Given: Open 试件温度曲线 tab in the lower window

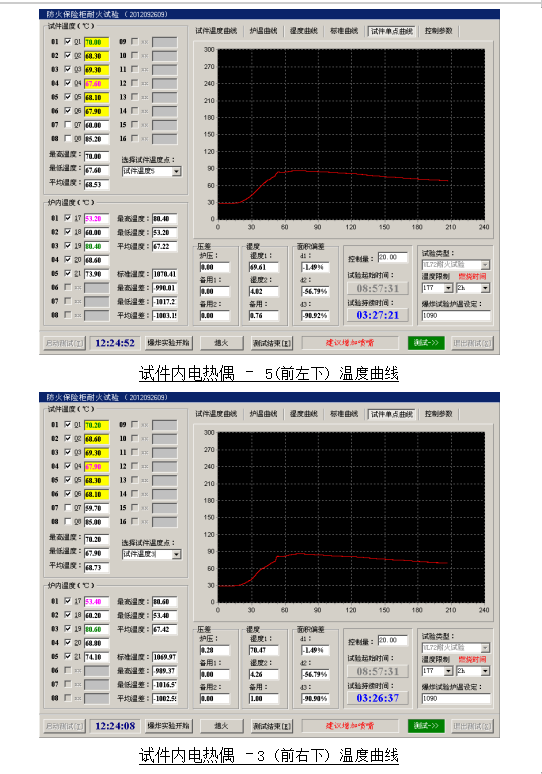Looking at the screenshot, I should tap(216, 414).
